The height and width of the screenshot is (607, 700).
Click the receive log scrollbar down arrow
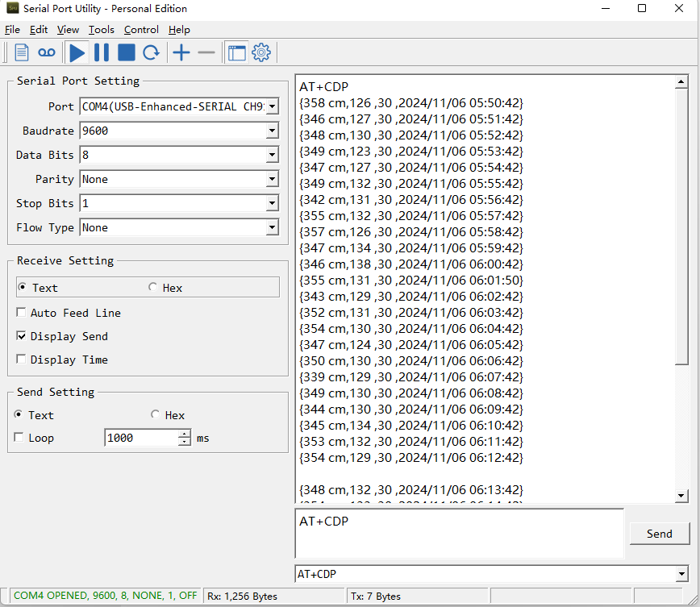681,496
